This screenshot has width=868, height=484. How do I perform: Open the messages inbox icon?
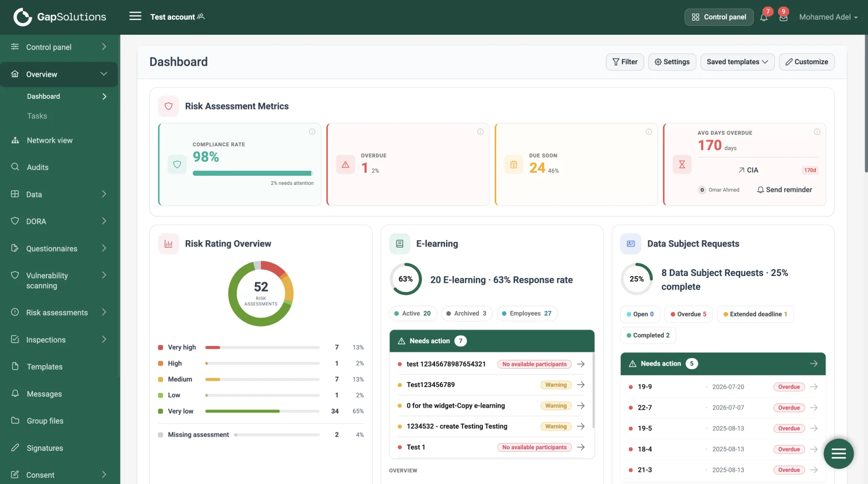point(784,17)
